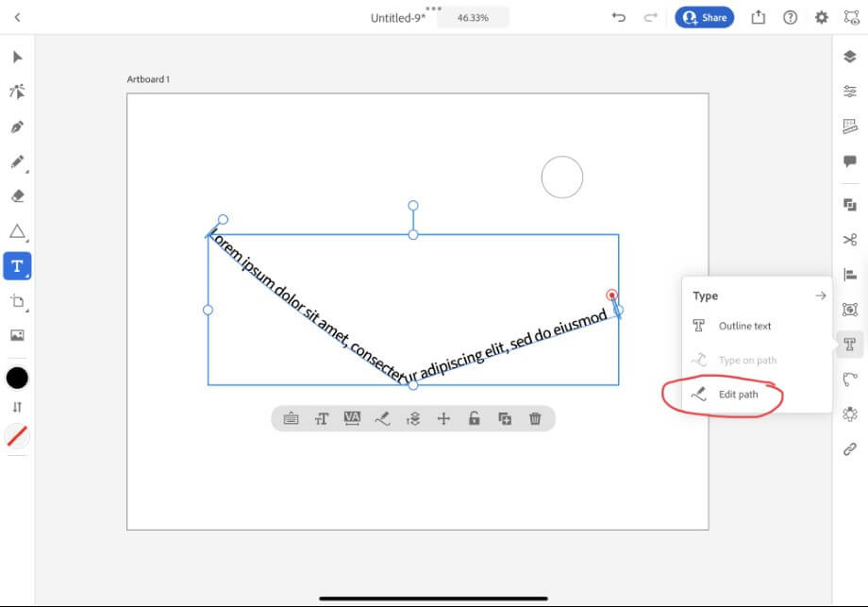Select the Artboard 1 label
868x607 pixels.
click(148, 79)
